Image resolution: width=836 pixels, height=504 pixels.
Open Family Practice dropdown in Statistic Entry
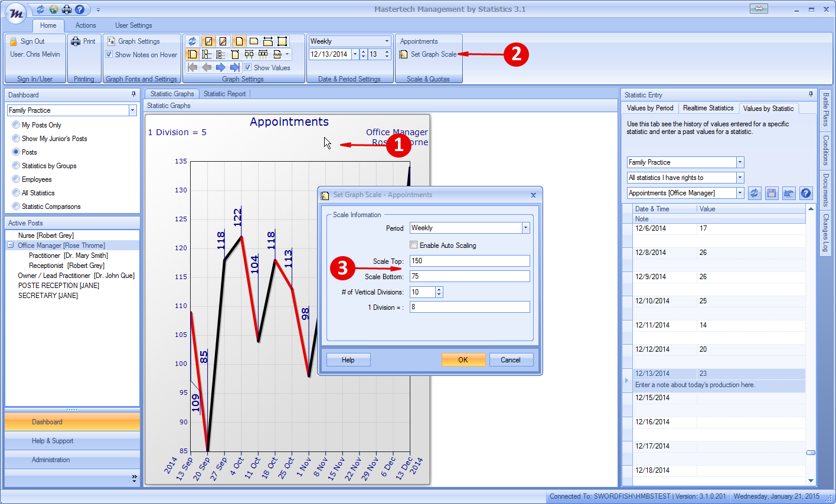pyautogui.click(x=740, y=162)
